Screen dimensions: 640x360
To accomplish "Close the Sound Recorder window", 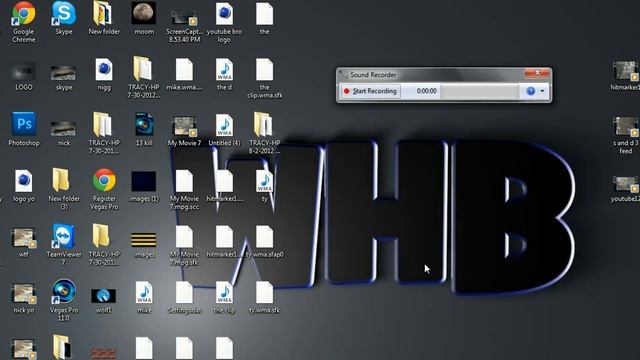I will (x=537, y=73).
